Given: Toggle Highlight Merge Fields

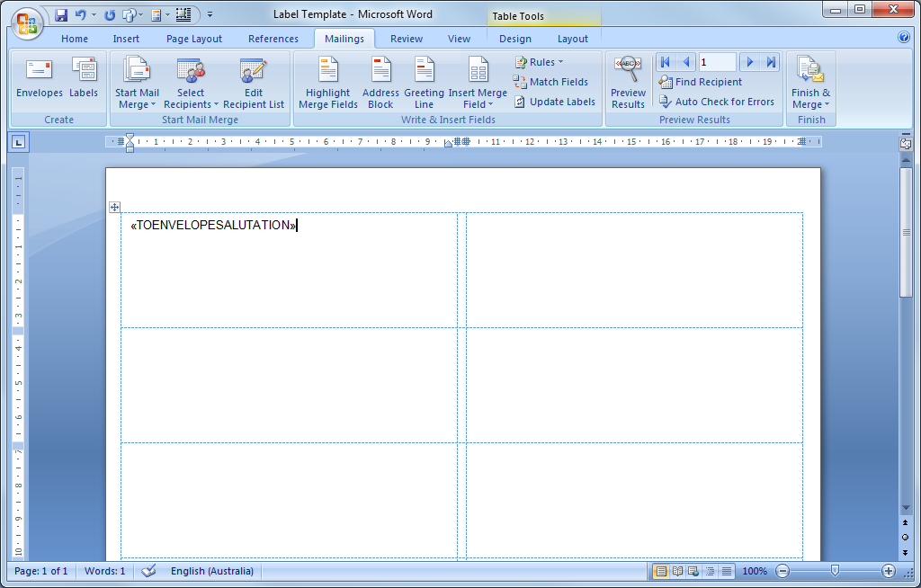Looking at the screenshot, I should tap(327, 82).
